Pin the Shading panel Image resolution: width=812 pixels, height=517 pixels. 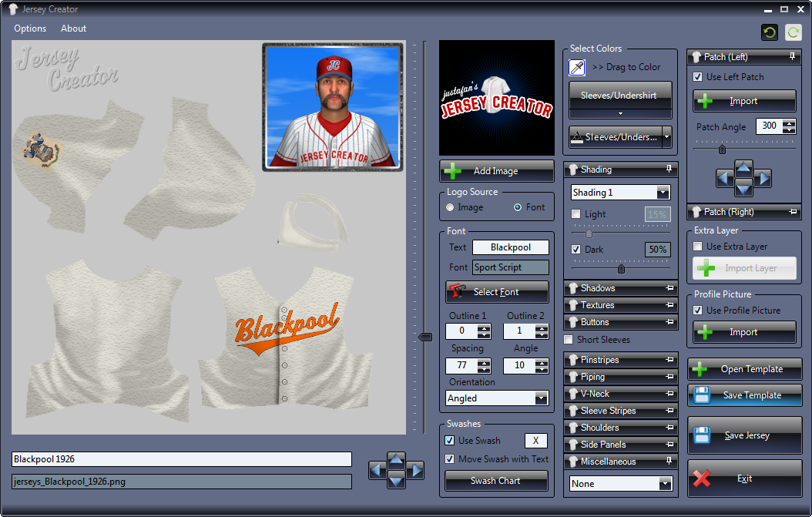pos(669,170)
